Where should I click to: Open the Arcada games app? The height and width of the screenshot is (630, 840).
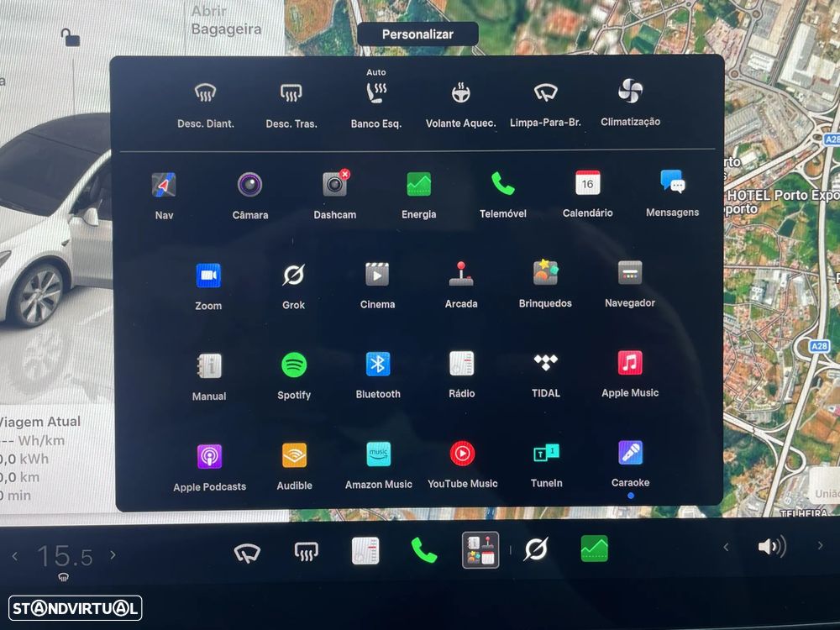click(461, 285)
